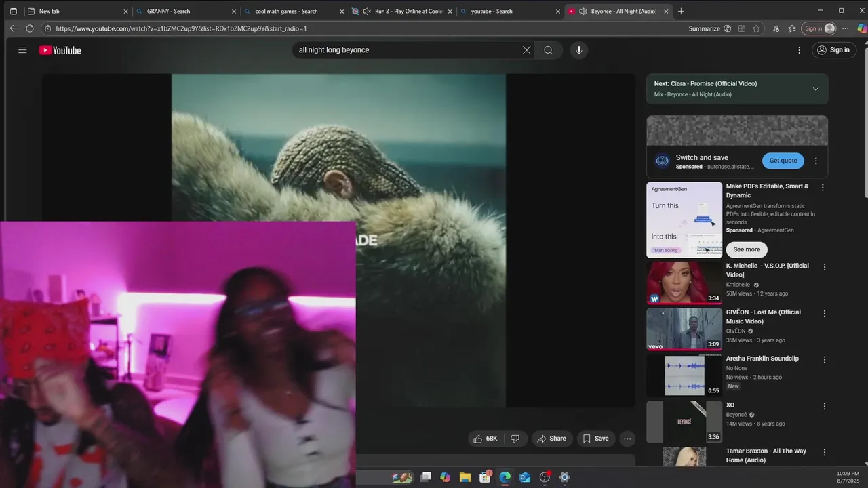
Task: Switch to the New tab tab
Action: [x=77, y=11]
